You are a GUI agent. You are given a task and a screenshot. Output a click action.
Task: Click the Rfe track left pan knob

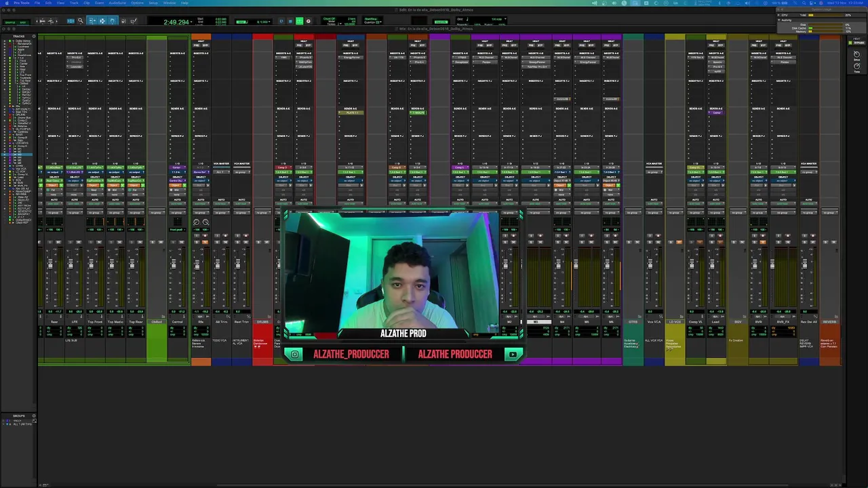pos(197,222)
